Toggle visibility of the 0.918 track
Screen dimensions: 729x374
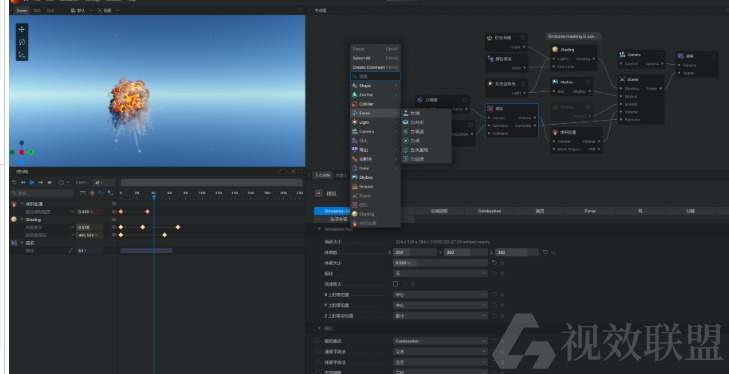[114, 227]
